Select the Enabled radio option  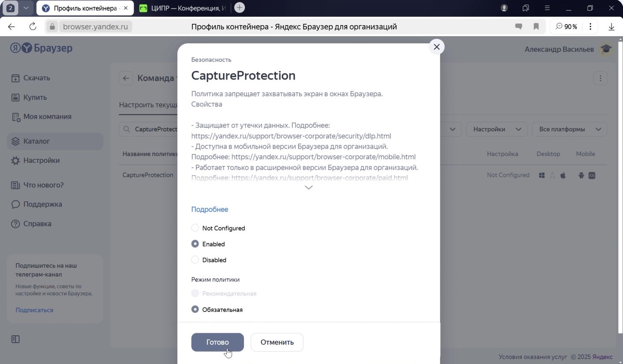coord(195,244)
